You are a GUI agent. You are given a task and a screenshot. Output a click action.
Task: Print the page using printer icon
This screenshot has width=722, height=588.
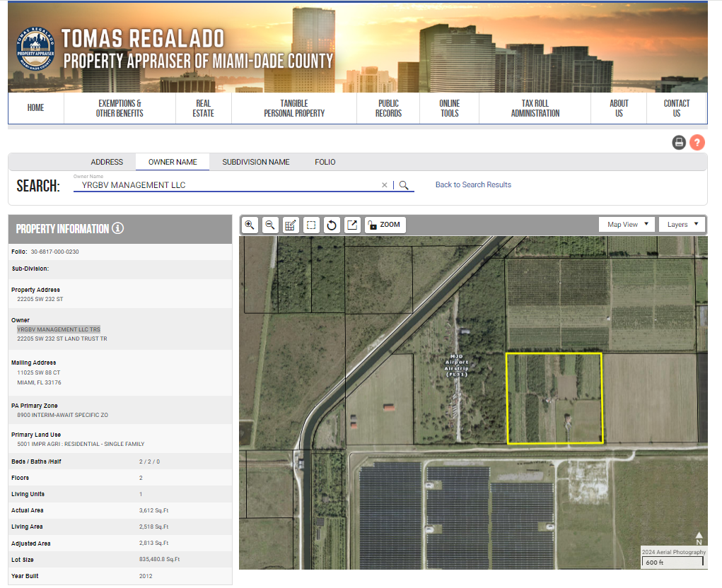point(679,142)
